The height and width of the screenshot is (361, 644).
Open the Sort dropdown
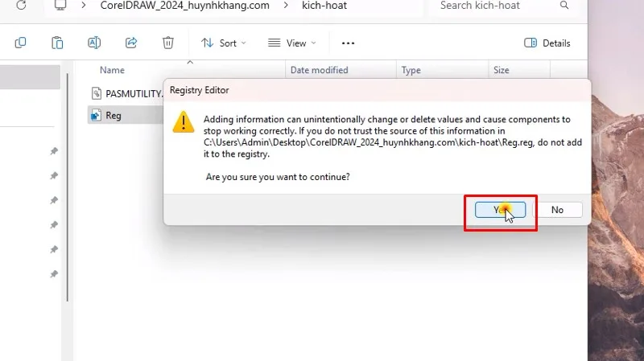point(224,43)
